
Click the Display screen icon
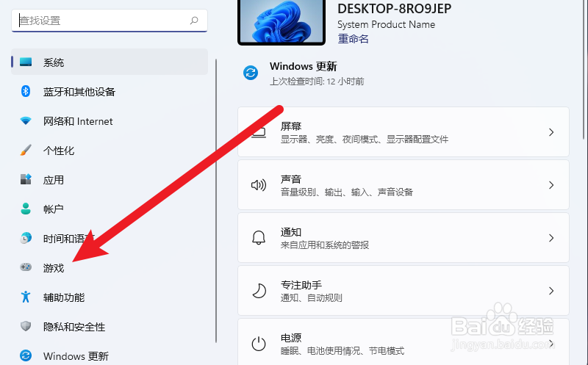tap(259, 133)
